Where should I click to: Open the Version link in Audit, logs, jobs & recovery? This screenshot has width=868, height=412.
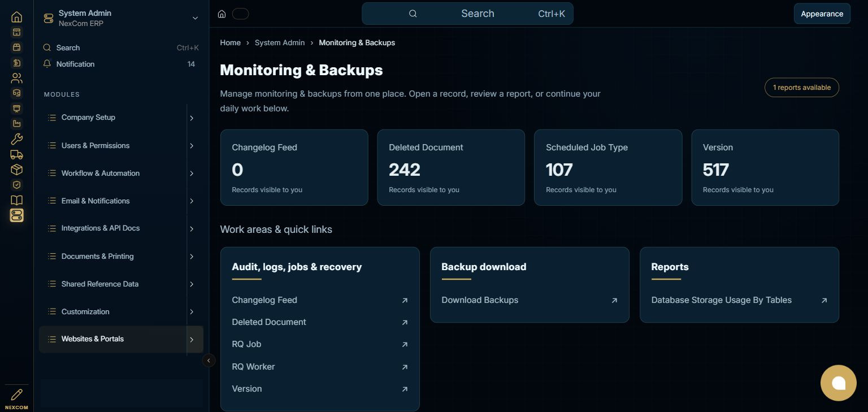[x=247, y=389]
